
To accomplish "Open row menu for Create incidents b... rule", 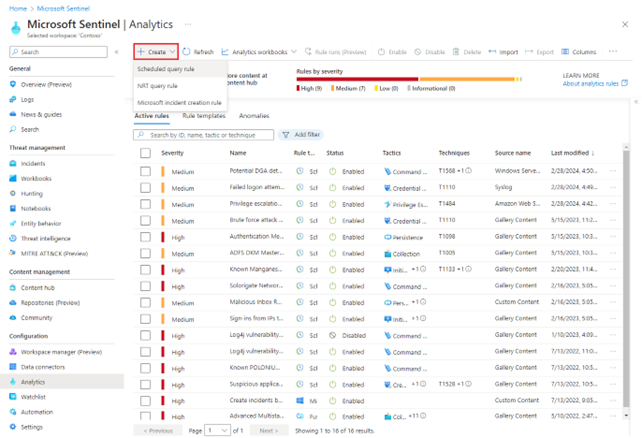I will click(x=613, y=400).
